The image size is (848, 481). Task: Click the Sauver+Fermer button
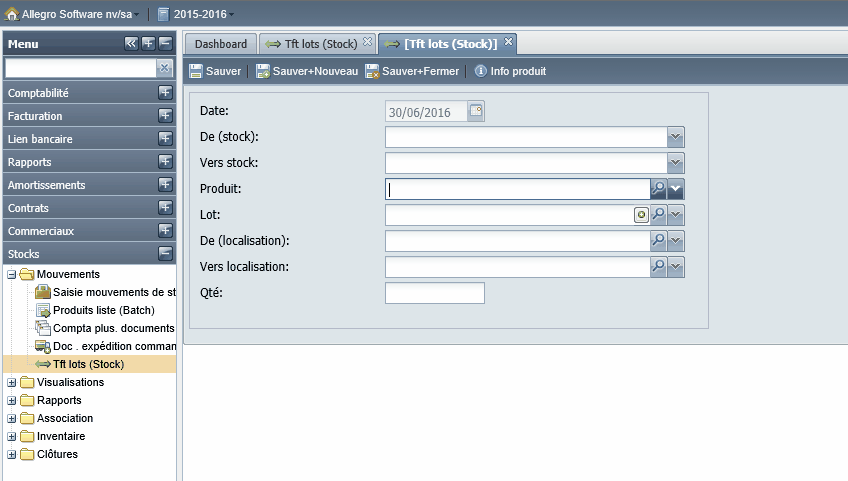pyautogui.click(x=412, y=71)
